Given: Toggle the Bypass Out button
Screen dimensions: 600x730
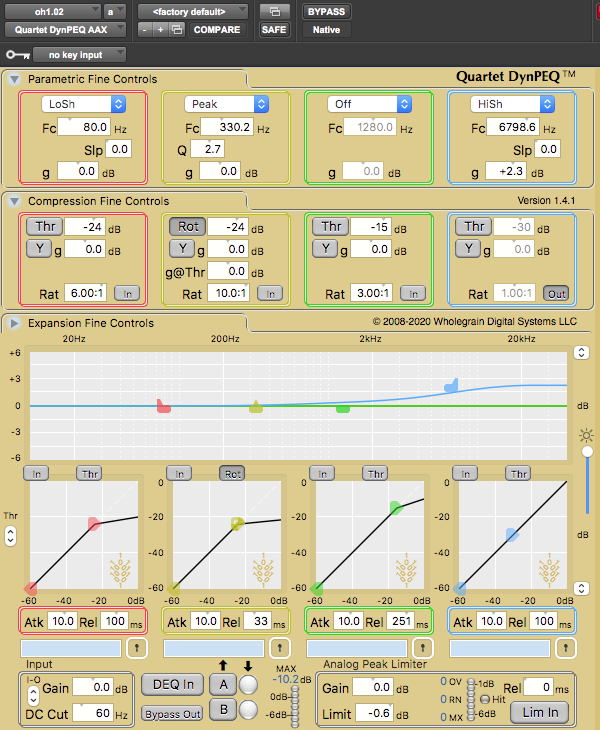Looking at the screenshot, I should tap(172, 714).
